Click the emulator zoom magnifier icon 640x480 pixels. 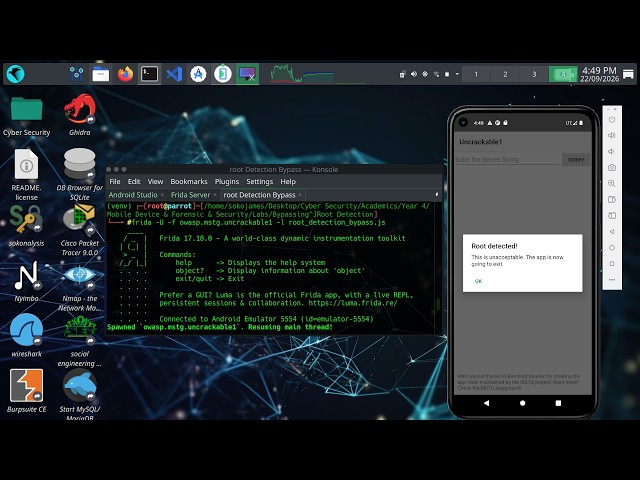pos(611,183)
